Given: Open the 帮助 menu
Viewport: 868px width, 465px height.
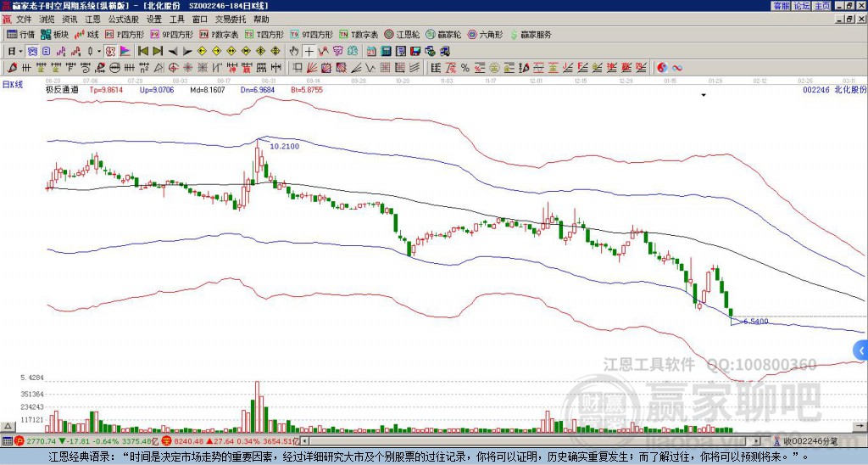Looking at the screenshot, I should [x=261, y=20].
